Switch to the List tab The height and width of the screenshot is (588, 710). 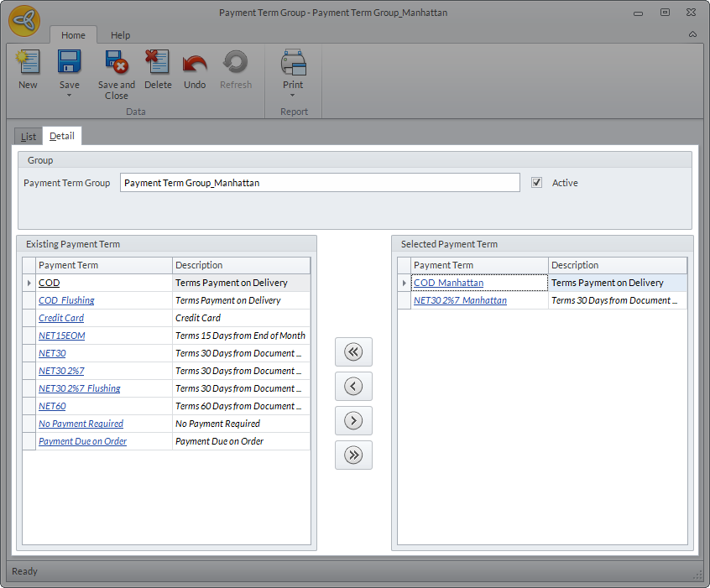pyautogui.click(x=29, y=136)
